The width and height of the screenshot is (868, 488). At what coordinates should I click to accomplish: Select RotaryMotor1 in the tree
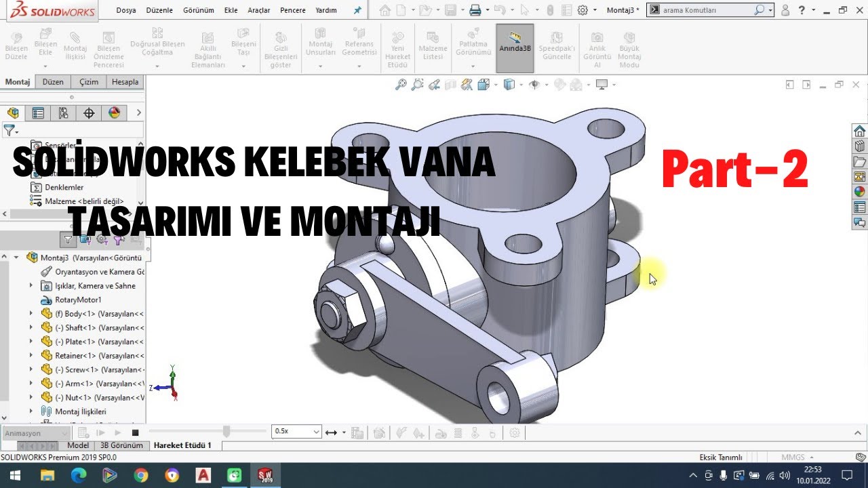tap(78, 300)
